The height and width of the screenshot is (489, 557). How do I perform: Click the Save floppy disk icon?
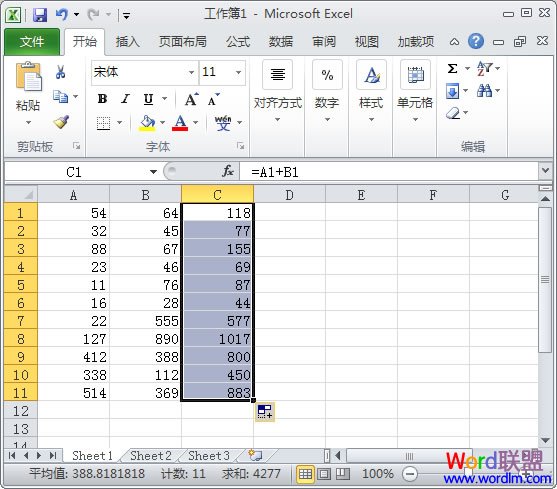pyautogui.click(x=40, y=15)
